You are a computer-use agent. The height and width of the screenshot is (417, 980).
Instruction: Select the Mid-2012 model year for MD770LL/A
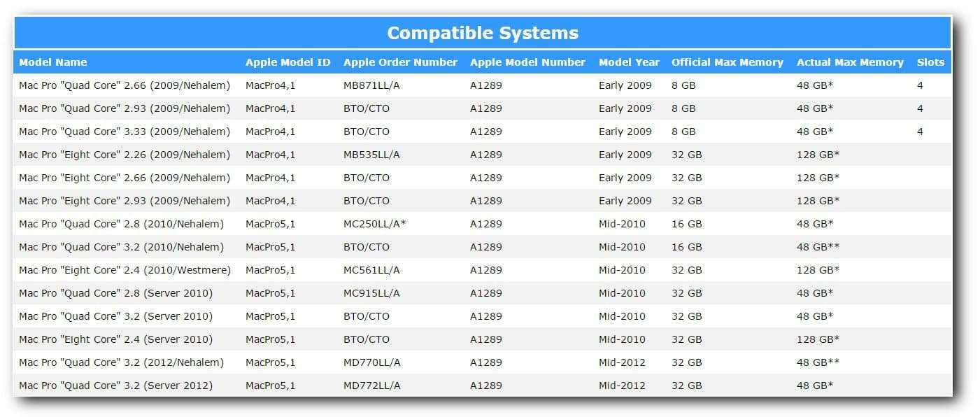tap(621, 362)
